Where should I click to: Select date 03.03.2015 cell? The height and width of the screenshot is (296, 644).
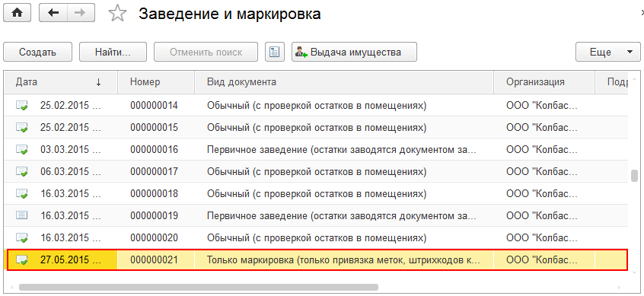[71, 149]
